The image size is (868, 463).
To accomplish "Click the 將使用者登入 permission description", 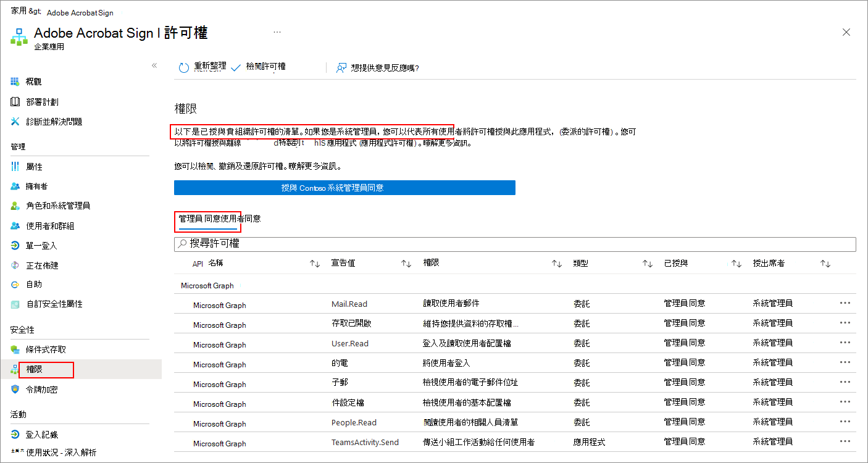I will [447, 362].
